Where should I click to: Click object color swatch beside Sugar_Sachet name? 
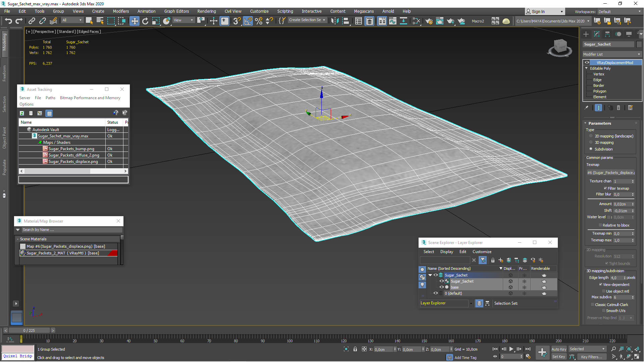click(639, 44)
